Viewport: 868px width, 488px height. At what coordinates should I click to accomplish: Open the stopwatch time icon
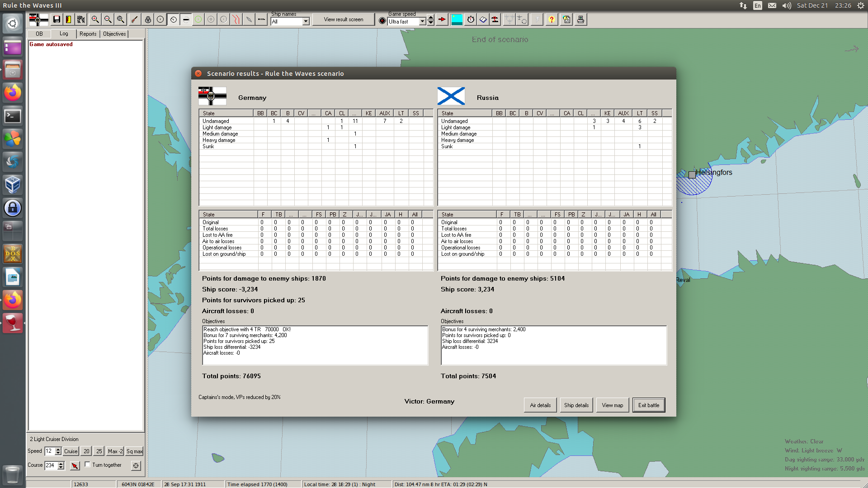[x=471, y=19]
